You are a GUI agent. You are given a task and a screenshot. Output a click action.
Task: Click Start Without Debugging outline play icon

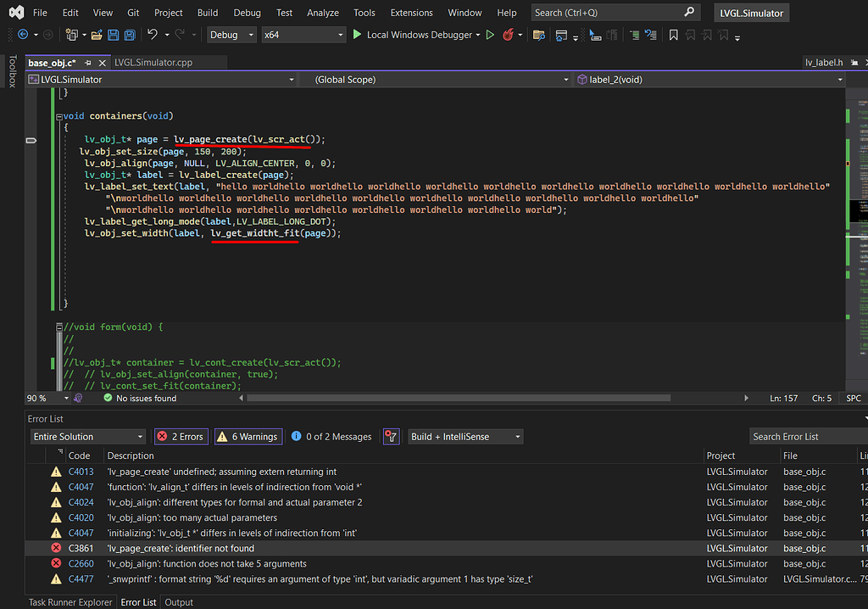click(x=490, y=35)
